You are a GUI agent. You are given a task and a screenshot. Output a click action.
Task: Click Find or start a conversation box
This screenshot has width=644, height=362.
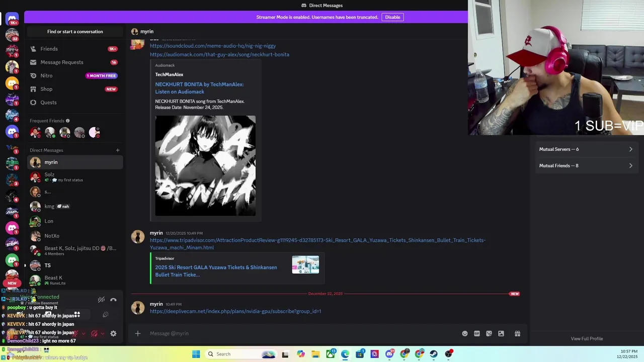tap(75, 32)
